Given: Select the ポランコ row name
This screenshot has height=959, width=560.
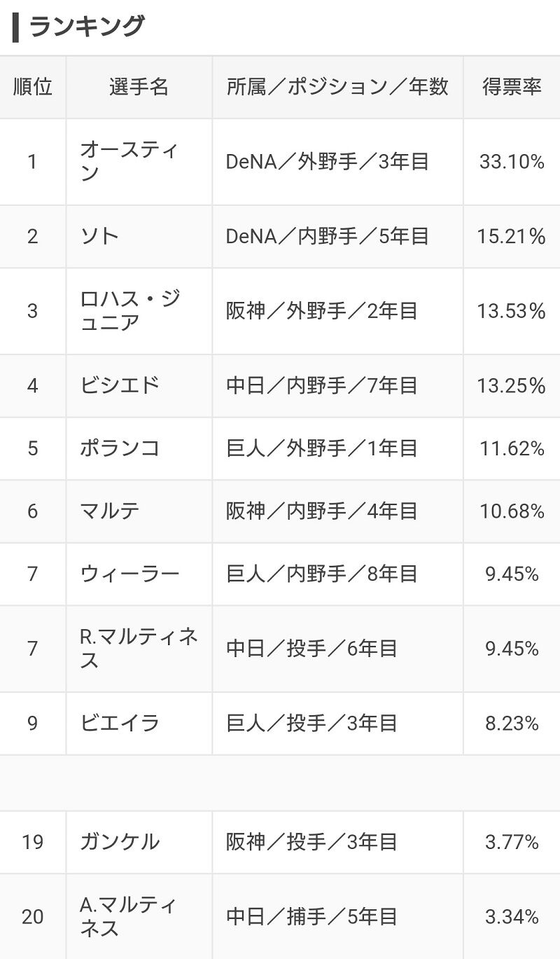Looking at the screenshot, I should 120,448.
